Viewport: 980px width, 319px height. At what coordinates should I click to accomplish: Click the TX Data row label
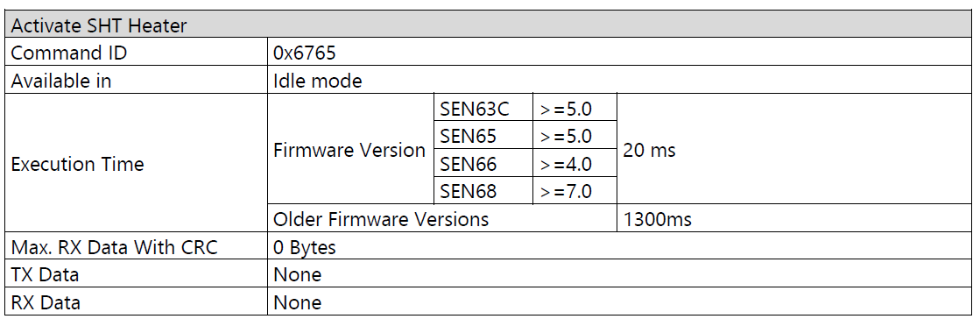(x=137, y=274)
